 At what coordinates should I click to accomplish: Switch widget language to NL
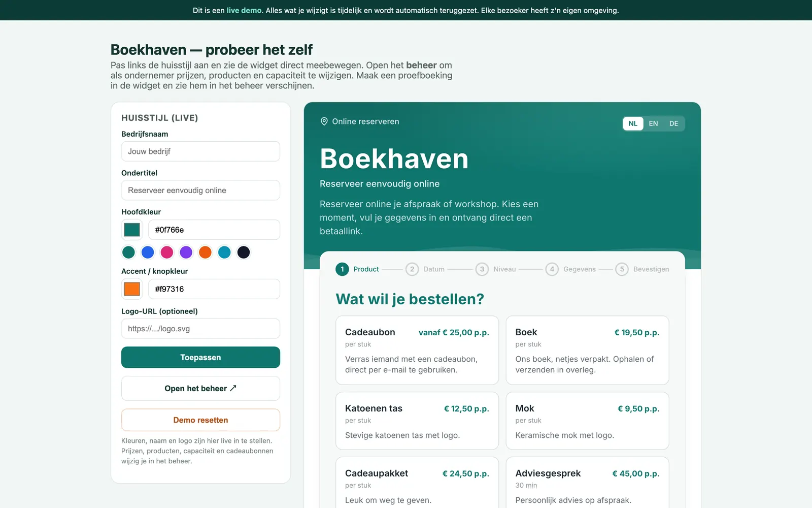tap(633, 123)
